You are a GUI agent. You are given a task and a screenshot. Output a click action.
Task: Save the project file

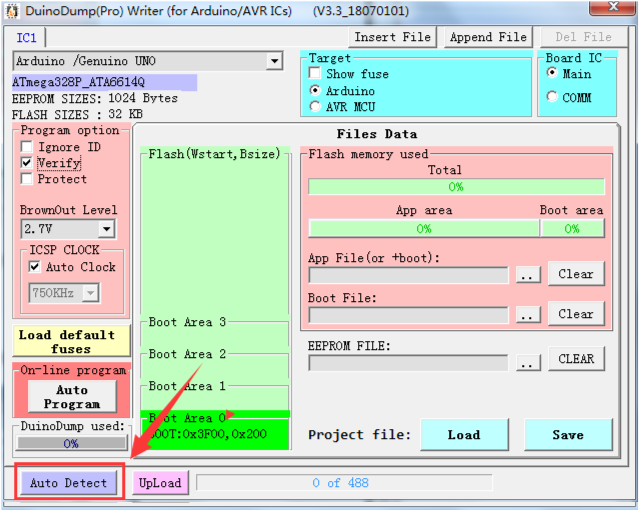pyautogui.click(x=568, y=435)
